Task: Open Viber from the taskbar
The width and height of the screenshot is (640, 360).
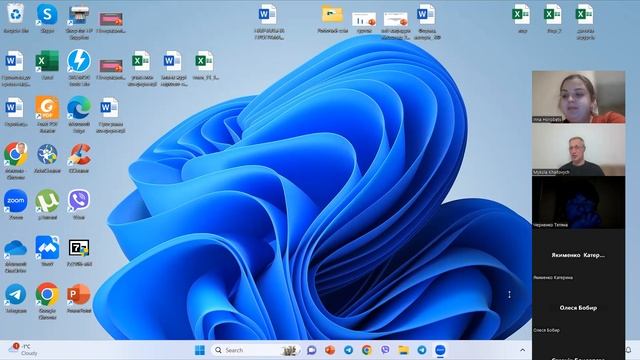Action: pyautogui.click(x=385, y=350)
